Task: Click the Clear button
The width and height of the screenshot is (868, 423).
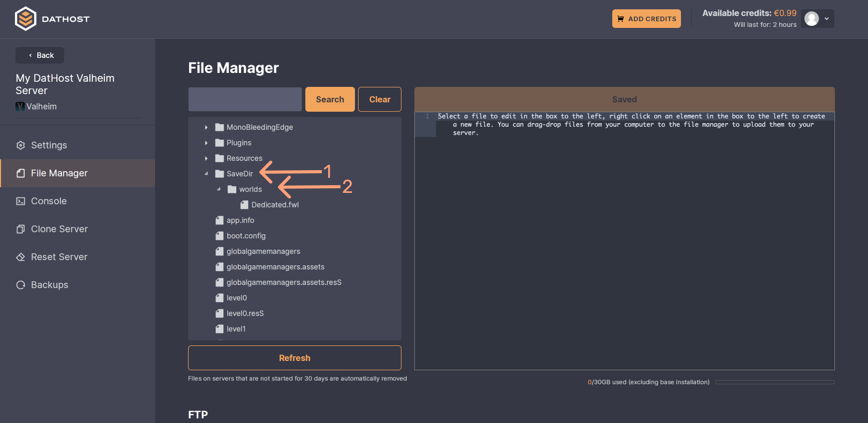Action: click(x=379, y=99)
